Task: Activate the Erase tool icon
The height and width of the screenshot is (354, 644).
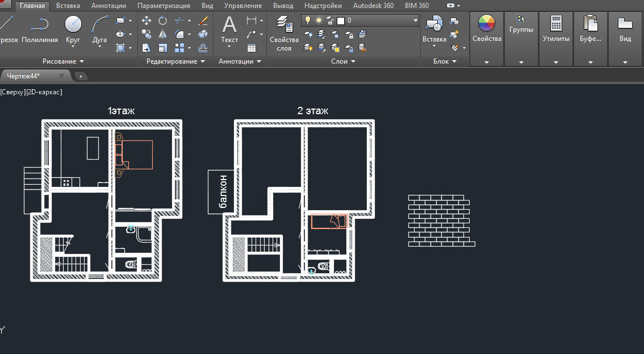Action: pos(203,20)
